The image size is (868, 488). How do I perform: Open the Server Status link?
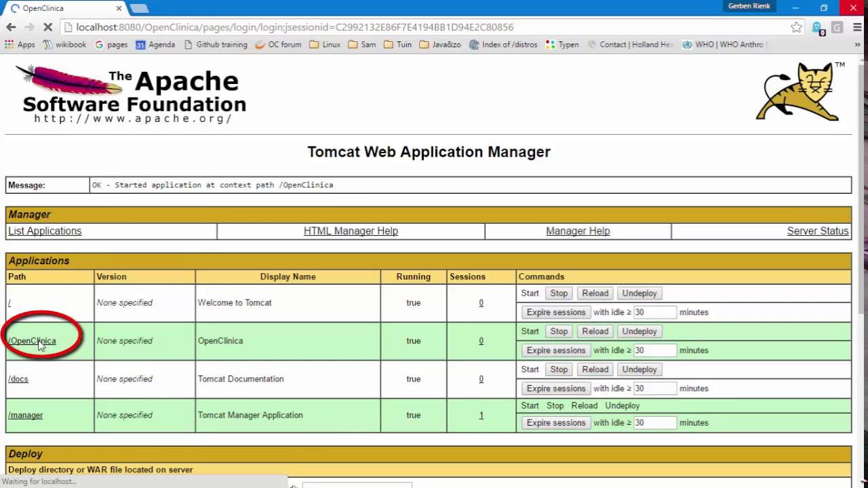pyautogui.click(x=818, y=231)
